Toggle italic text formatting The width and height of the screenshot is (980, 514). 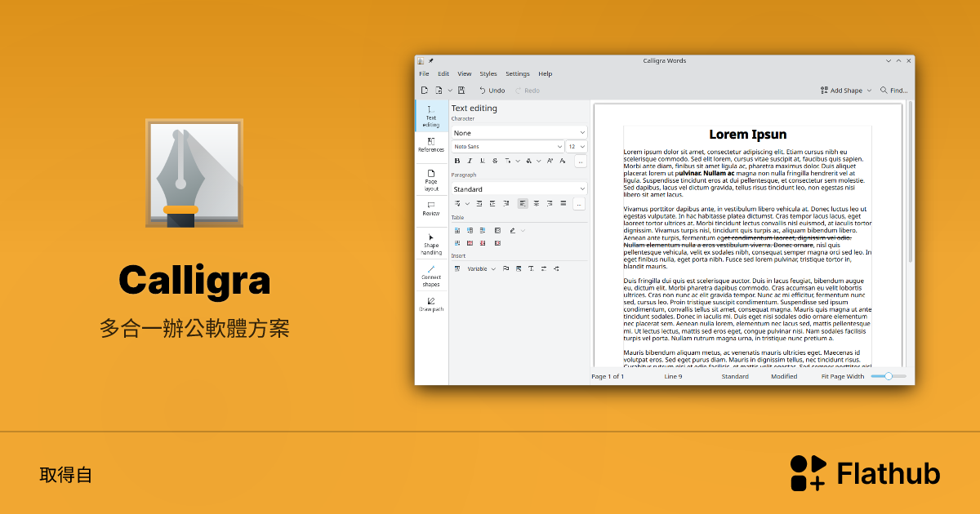tap(470, 159)
